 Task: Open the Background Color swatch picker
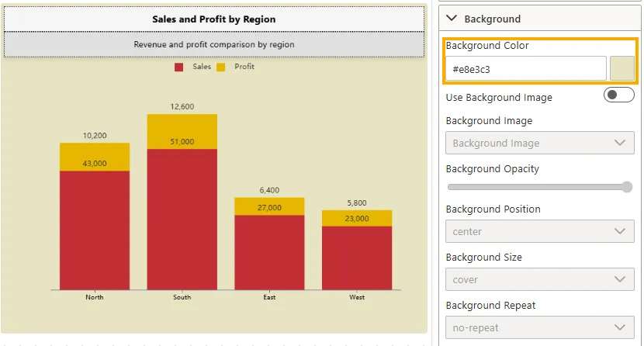point(622,68)
